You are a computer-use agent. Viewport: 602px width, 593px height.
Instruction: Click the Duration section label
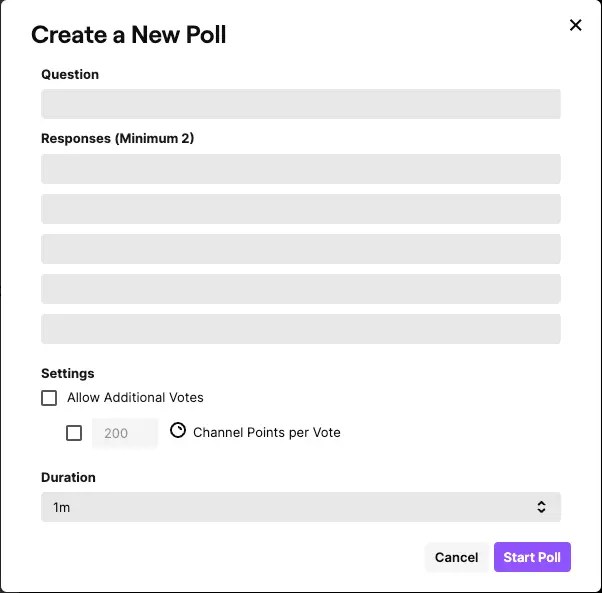point(68,477)
